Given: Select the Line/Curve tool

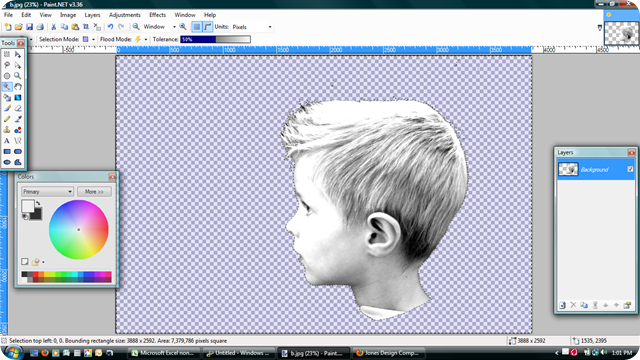Looking at the screenshot, I should pos(18,141).
